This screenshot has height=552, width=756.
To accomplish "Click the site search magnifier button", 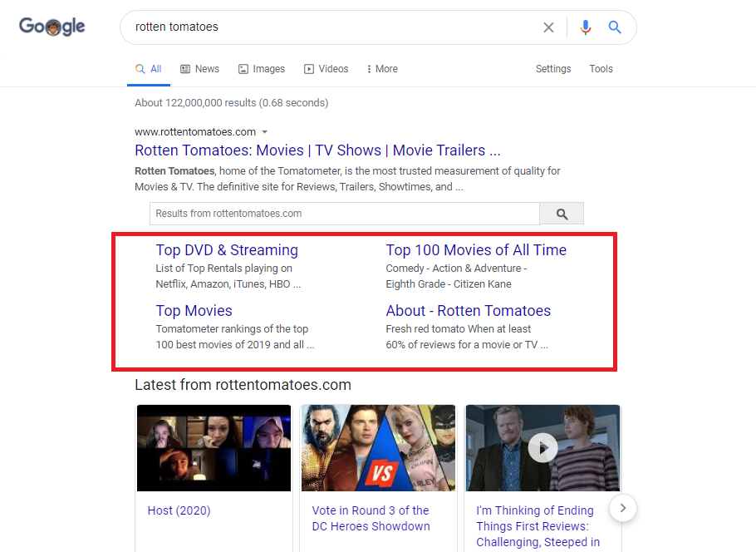I will click(562, 214).
